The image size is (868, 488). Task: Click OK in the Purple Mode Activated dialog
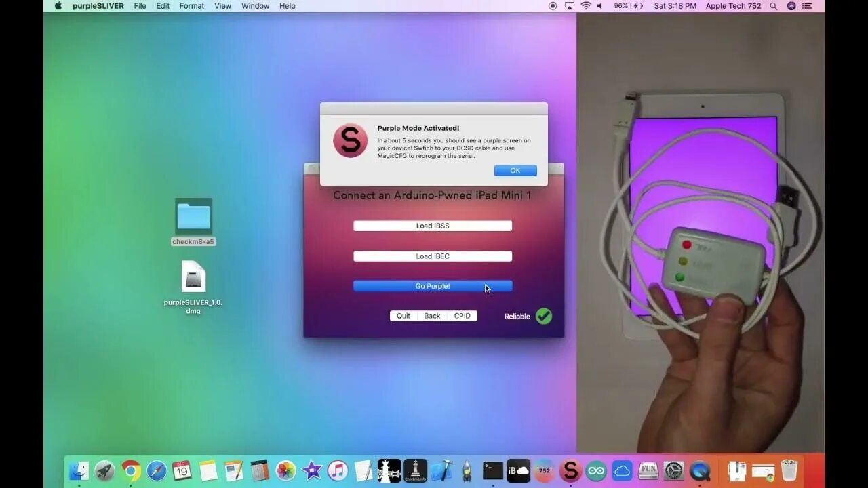pos(515,171)
